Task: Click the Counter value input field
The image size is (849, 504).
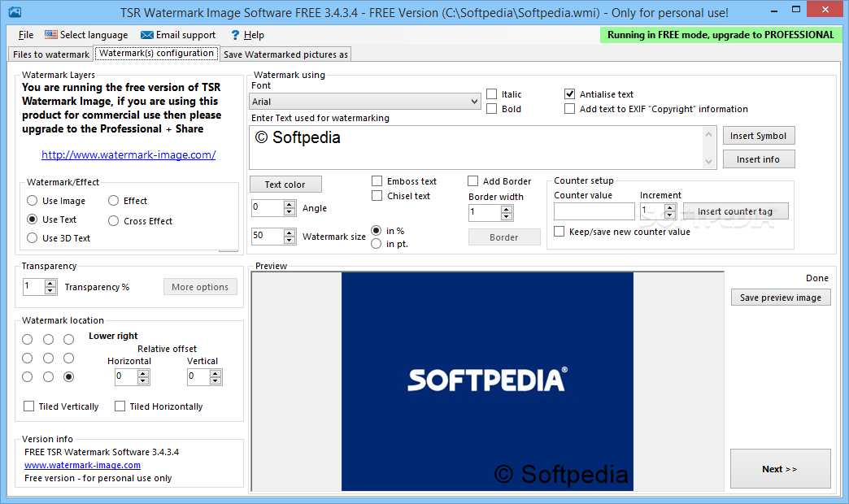Action: [x=594, y=211]
